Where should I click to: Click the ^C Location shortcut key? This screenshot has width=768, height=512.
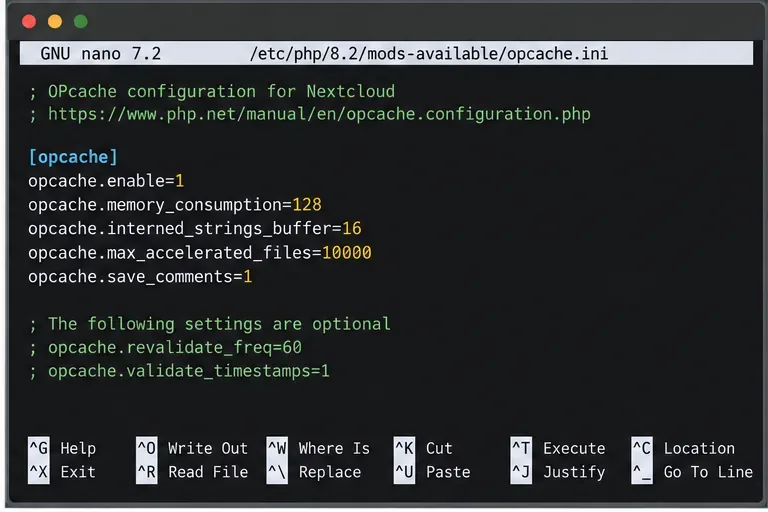click(642, 448)
